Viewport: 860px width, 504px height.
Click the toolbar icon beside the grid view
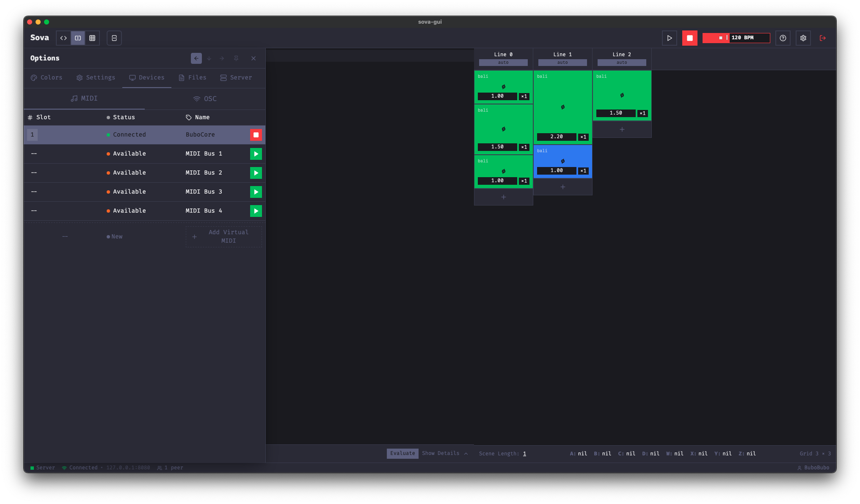tap(114, 38)
